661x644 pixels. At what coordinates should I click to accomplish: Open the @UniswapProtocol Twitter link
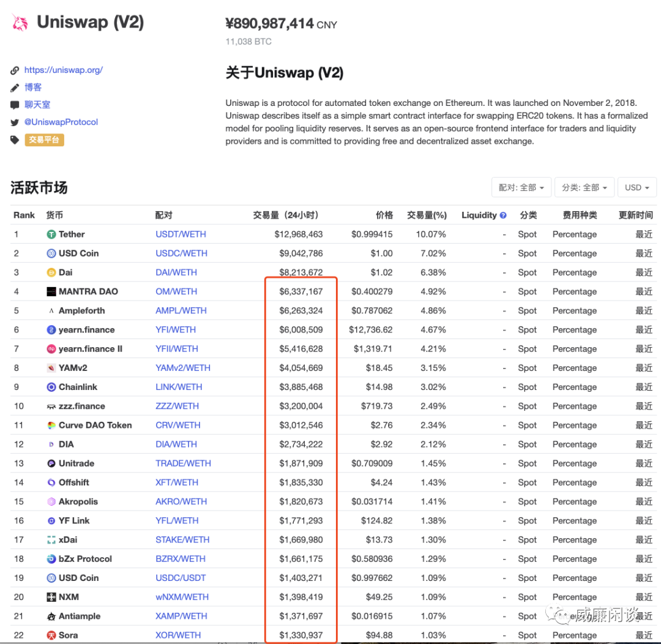pos(61,122)
